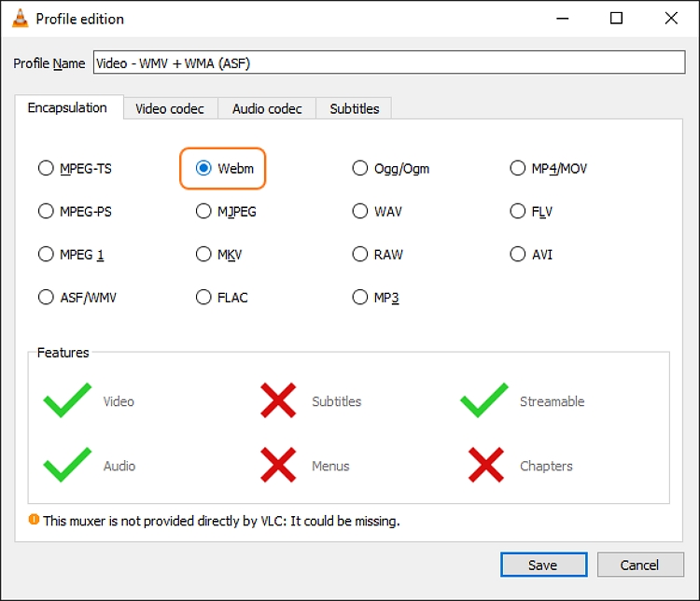
Task: Close the Profile edition window
Action: pyautogui.click(x=671, y=19)
